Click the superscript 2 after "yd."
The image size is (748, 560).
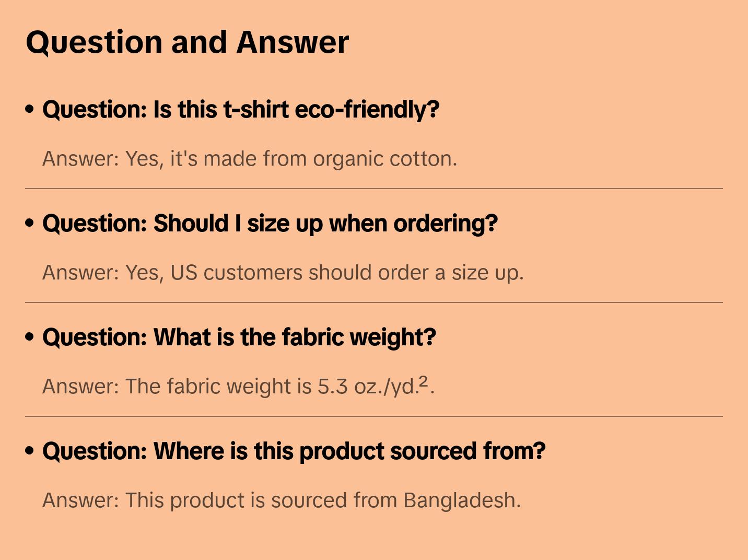click(x=423, y=381)
